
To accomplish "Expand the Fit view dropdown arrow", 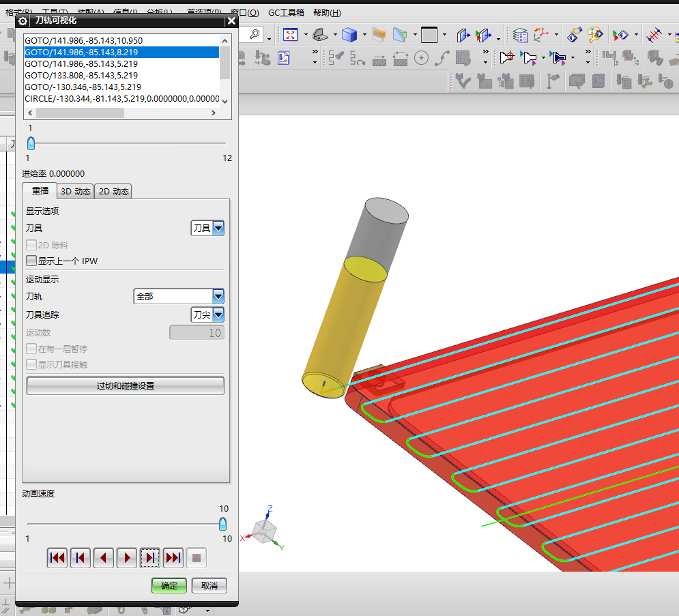I will coord(306,35).
